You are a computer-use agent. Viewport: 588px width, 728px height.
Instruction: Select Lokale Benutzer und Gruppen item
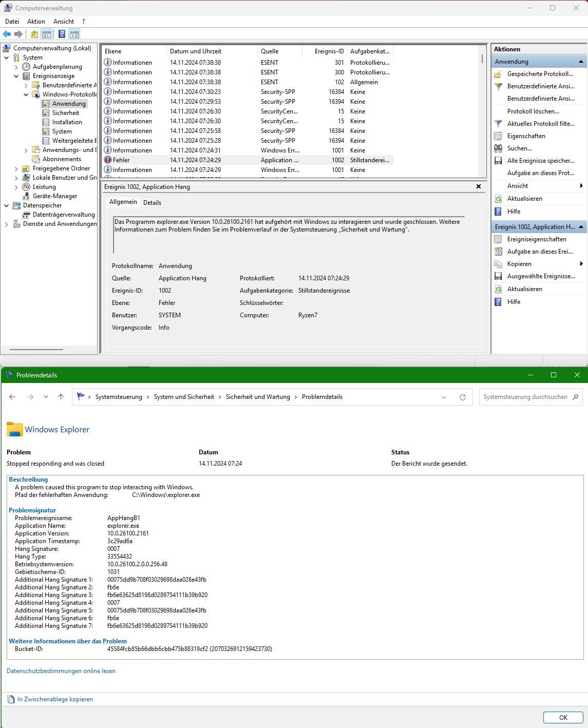[x=64, y=178]
